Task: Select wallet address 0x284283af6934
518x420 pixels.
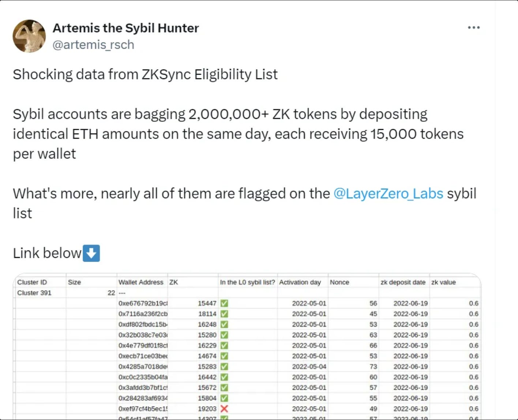Action: tap(143, 398)
